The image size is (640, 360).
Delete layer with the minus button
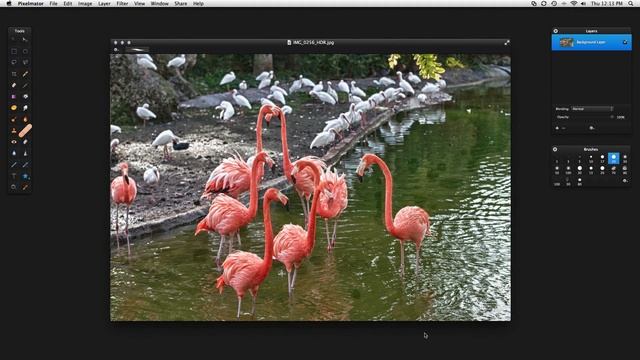564,128
